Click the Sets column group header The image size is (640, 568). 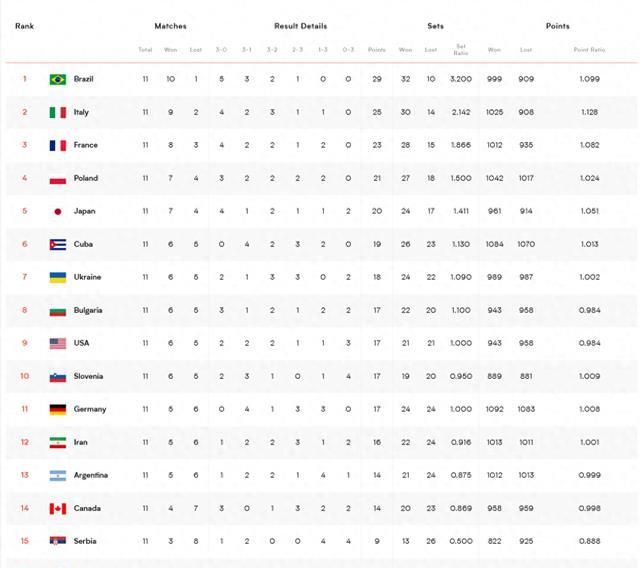click(435, 26)
